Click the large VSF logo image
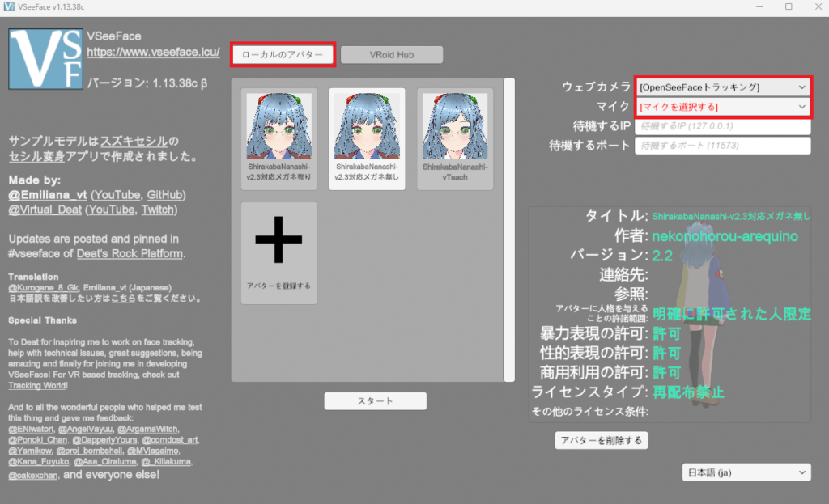 pos(46,59)
